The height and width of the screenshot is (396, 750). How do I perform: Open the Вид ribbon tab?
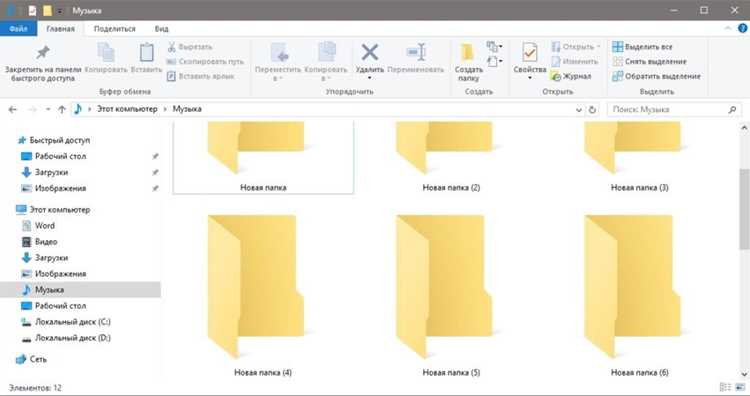tap(162, 29)
